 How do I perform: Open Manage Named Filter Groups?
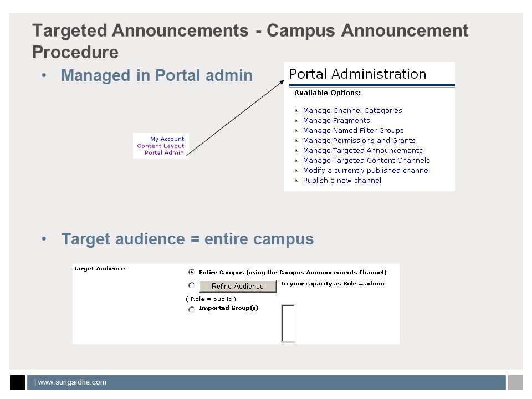pyautogui.click(x=353, y=131)
